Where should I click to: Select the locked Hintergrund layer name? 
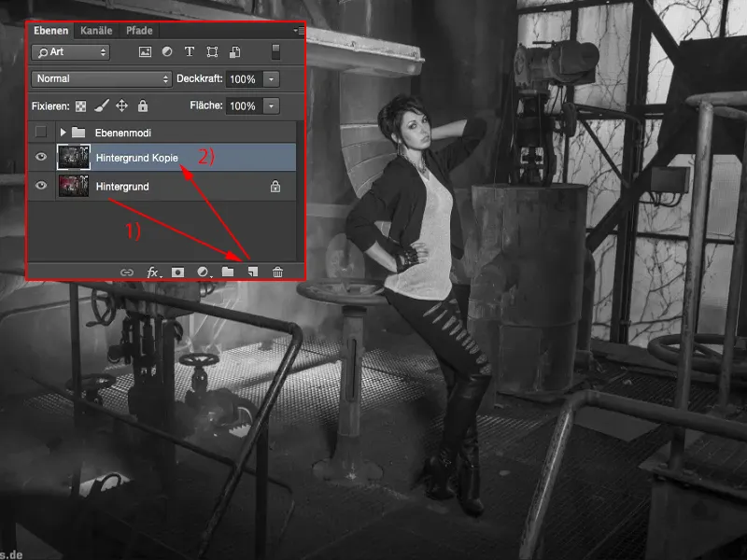click(x=122, y=186)
